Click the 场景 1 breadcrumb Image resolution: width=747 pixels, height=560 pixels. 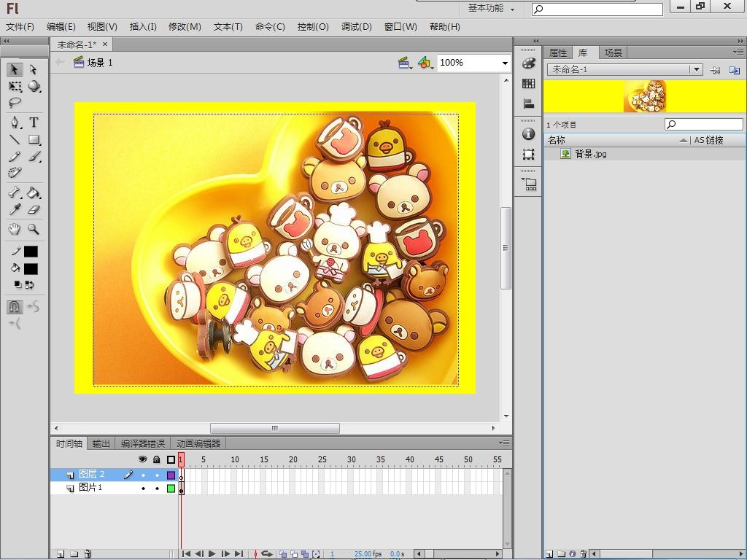(x=100, y=63)
